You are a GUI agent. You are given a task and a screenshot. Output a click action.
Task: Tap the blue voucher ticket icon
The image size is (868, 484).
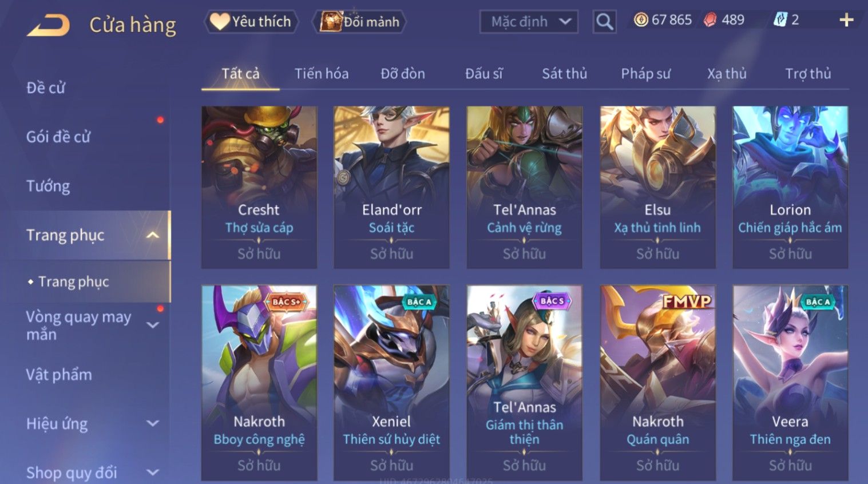(x=780, y=20)
